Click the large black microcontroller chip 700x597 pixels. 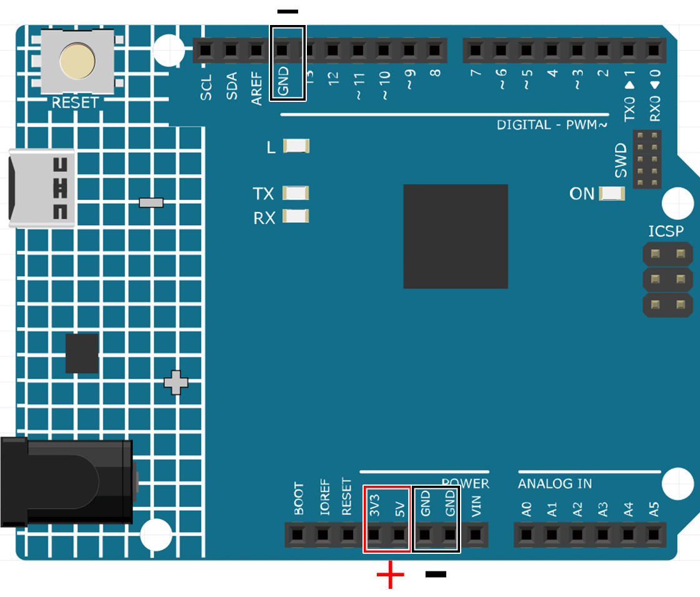click(x=456, y=236)
